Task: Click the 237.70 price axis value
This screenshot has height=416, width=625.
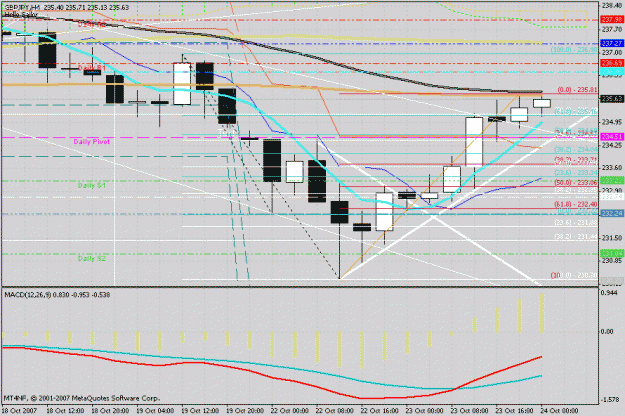Action: point(612,29)
